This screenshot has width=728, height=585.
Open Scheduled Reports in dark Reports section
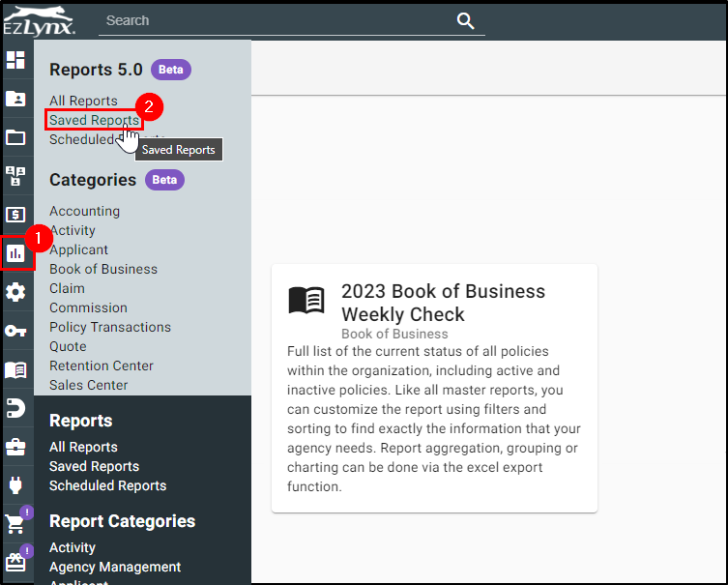tap(107, 485)
